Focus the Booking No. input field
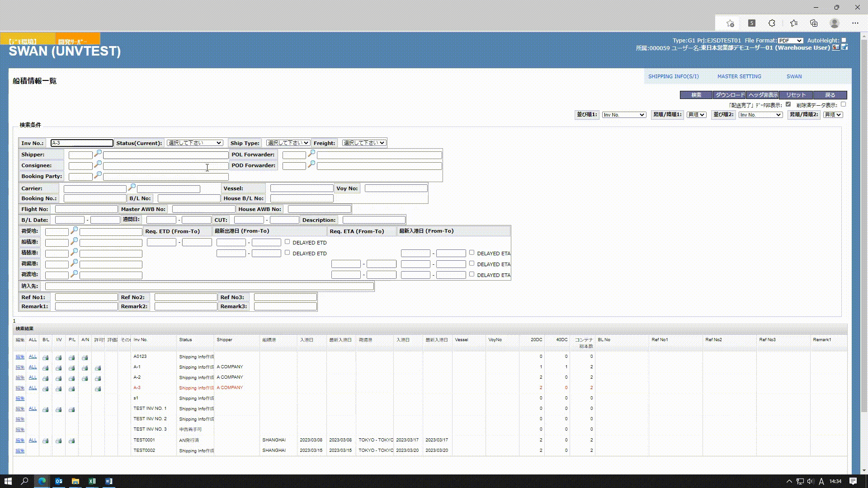This screenshot has height=488, width=868. click(x=95, y=198)
